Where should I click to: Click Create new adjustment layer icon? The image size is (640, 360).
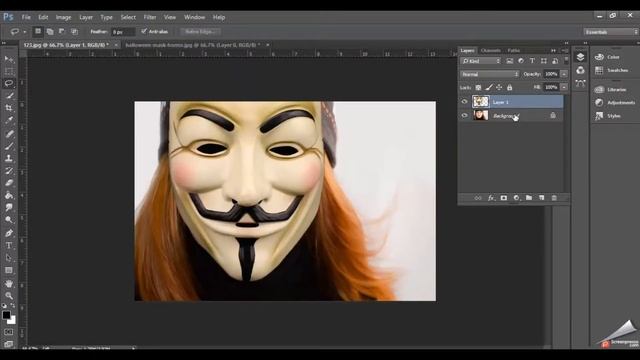click(x=516, y=198)
